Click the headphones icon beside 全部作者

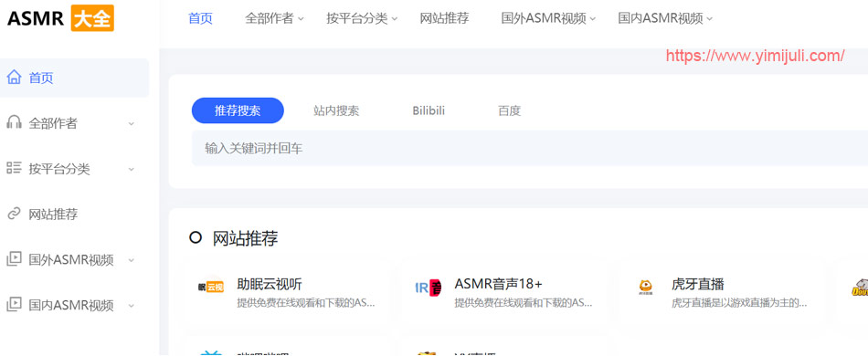click(14, 122)
